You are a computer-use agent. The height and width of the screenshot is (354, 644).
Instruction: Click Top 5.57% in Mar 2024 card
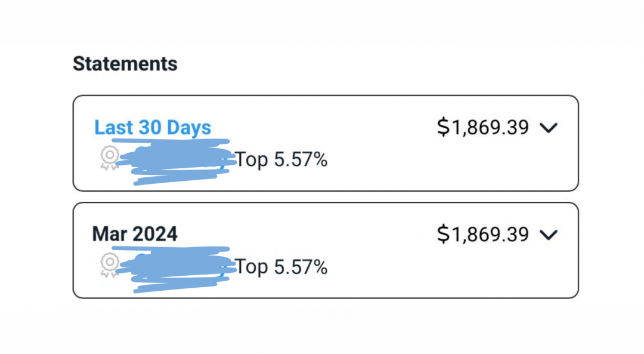pos(281,267)
